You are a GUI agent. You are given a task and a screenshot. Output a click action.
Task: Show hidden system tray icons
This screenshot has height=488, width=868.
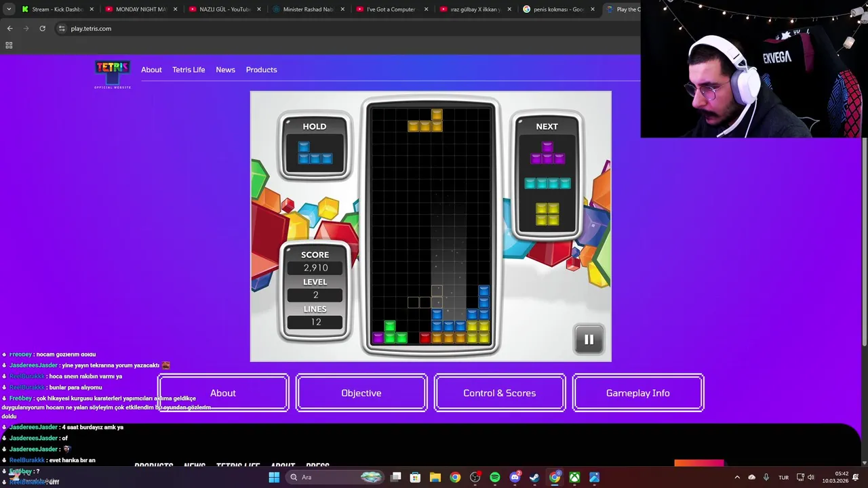point(737,477)
